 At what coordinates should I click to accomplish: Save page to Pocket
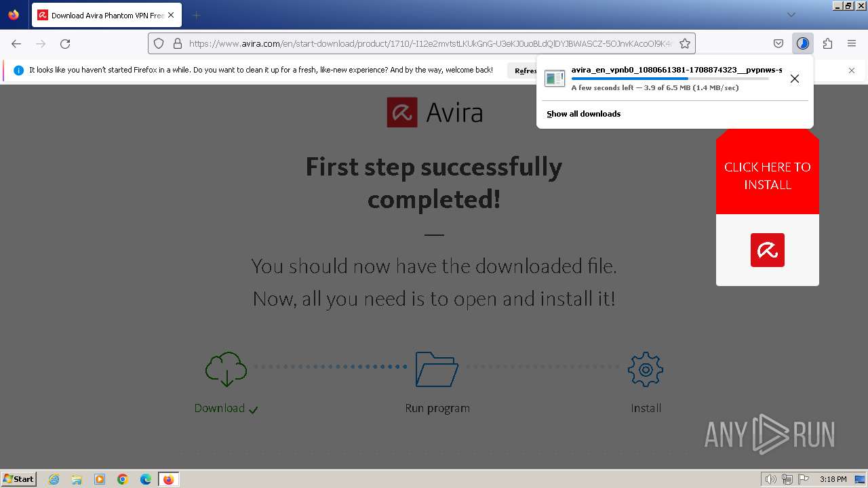[x=778, y=43]
